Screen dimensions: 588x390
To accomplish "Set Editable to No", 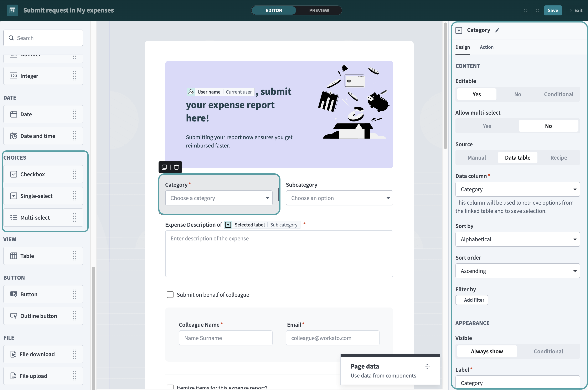I will point(517,94).
